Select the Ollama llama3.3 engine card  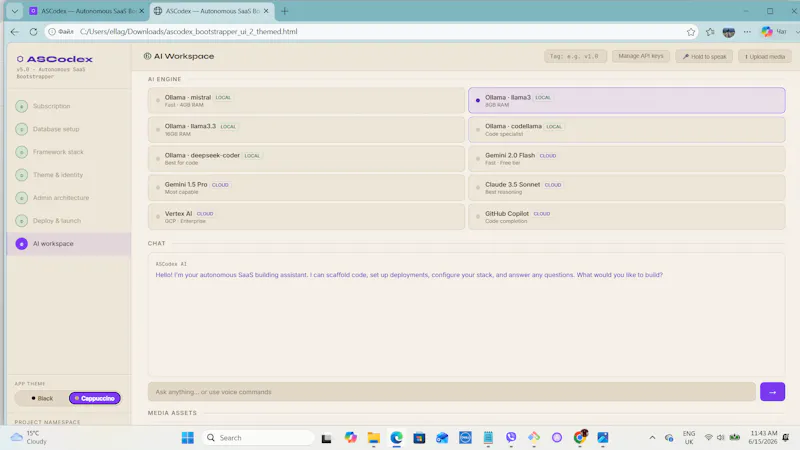306,130
